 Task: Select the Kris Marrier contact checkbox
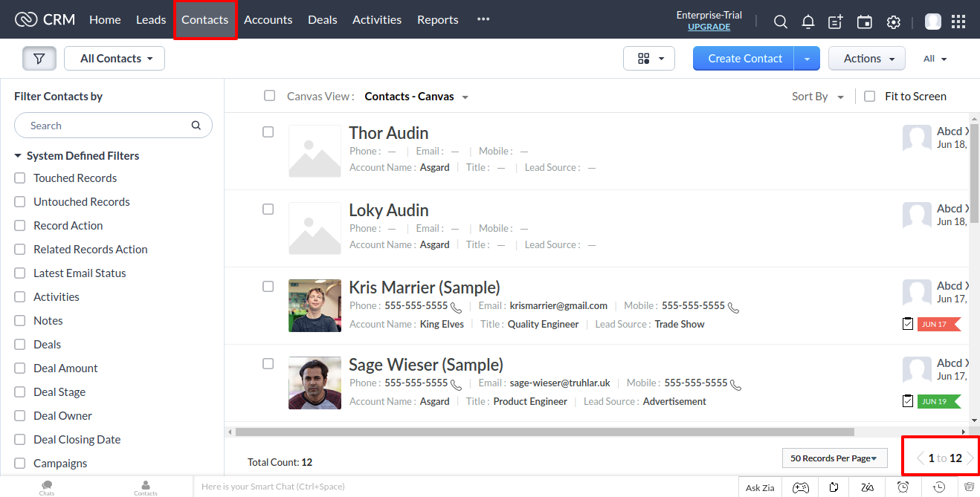click(x=268, y=287)
